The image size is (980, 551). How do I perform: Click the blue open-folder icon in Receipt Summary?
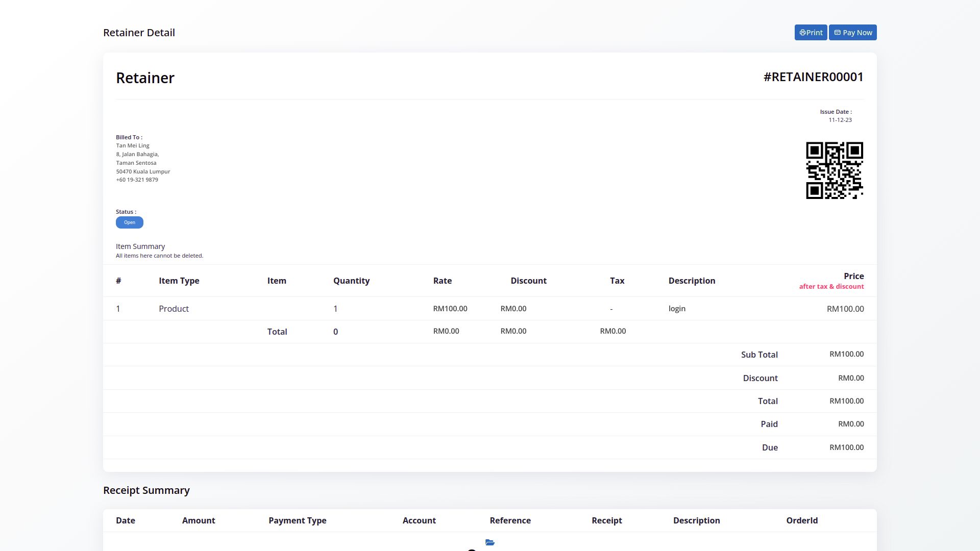click(x=490, y=542)
